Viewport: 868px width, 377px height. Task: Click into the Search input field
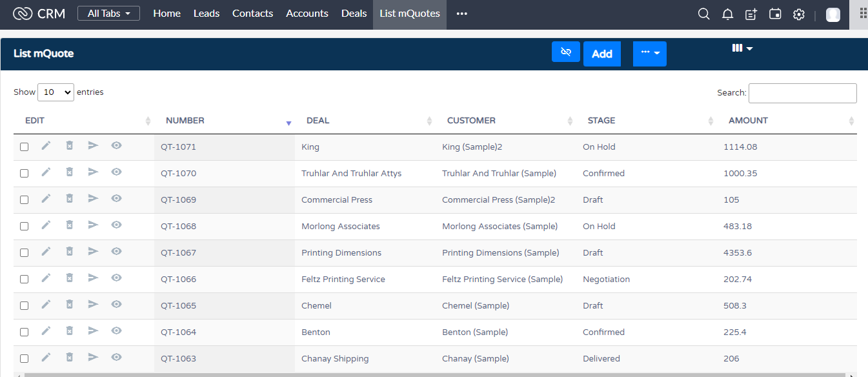click(x=802, y=93)
